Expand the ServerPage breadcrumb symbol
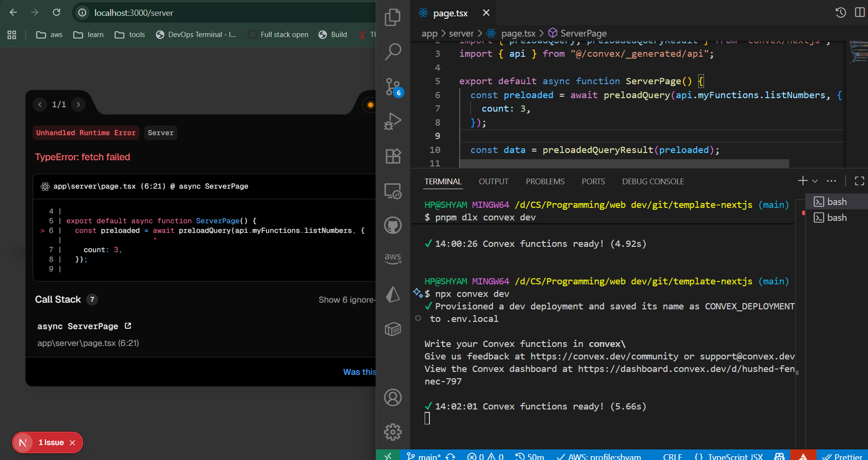 [583, 33]
